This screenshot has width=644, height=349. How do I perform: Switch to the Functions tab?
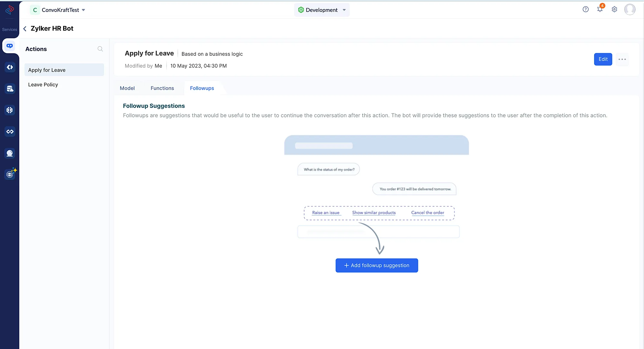pos(162,88)
